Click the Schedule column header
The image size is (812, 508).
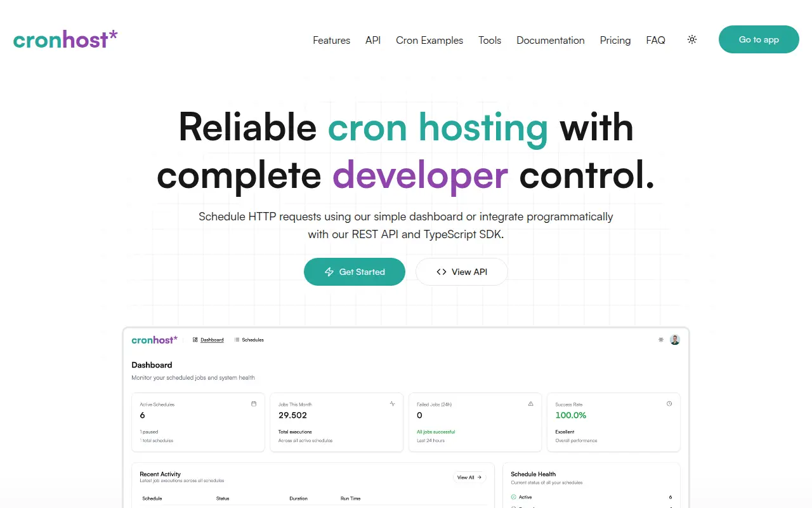click(x=152, y=498)
